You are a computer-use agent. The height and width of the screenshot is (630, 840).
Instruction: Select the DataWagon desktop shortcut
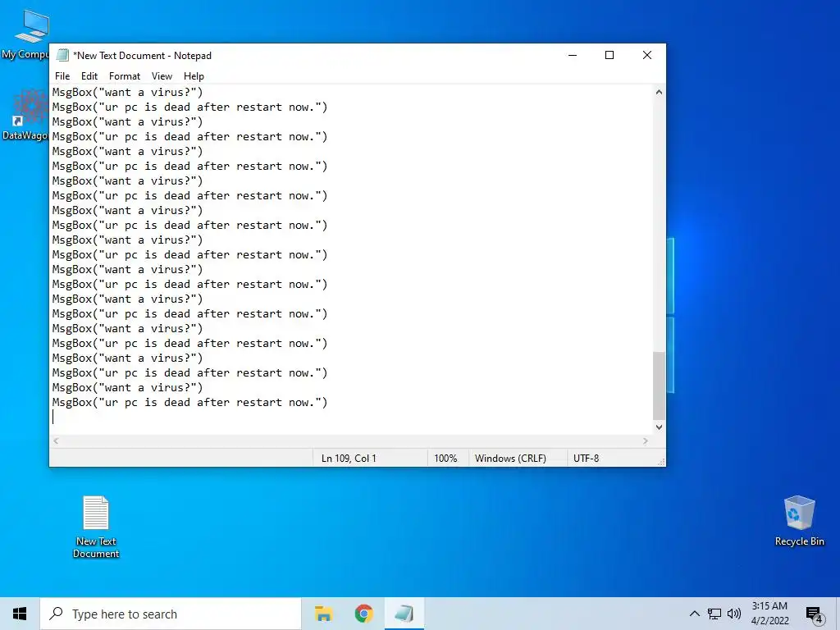pos(25,116)
